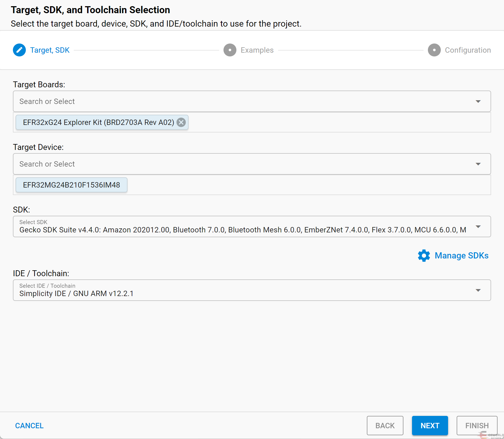Select the EFR32xG24 Explorer Kit board chip text
The width and height of the screenshot is (504, 439).
tap(98, 122)
